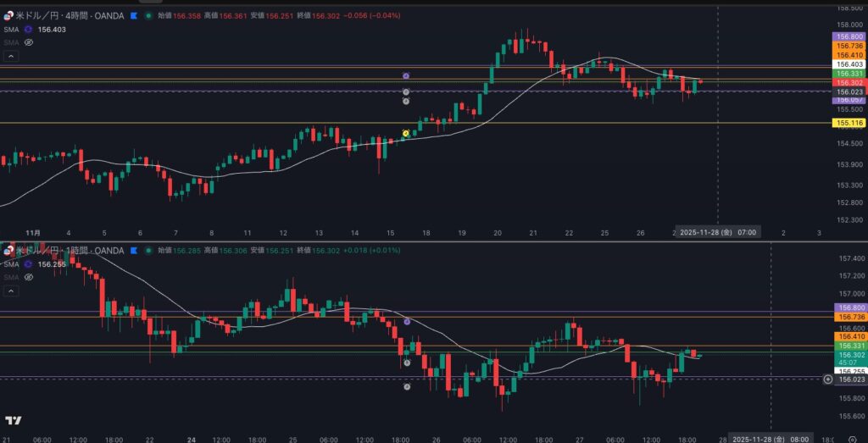This screenshot has height=443, width=868.
Task: Click the purple 156.800 price label on the upper chart
Action: click(x=849, y=37)
